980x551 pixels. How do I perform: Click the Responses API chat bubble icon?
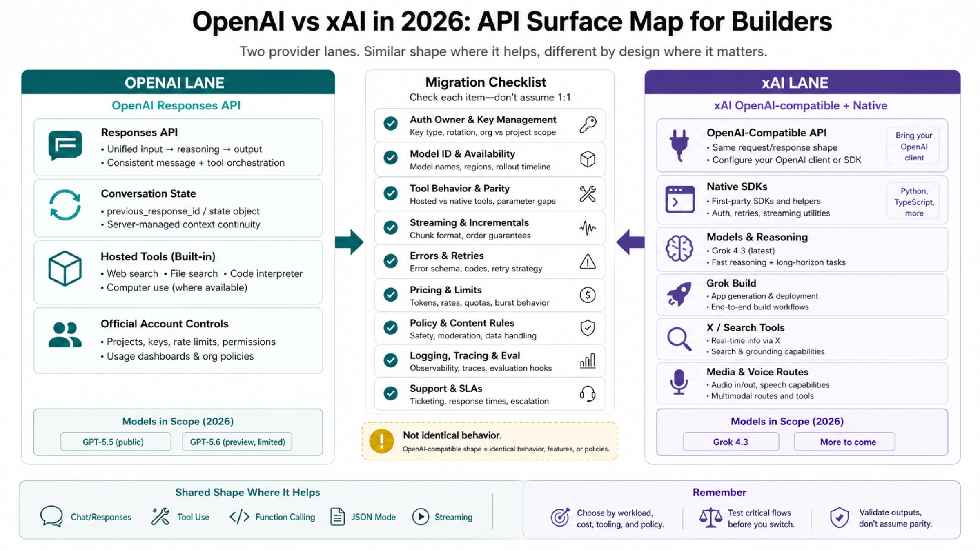65,145
